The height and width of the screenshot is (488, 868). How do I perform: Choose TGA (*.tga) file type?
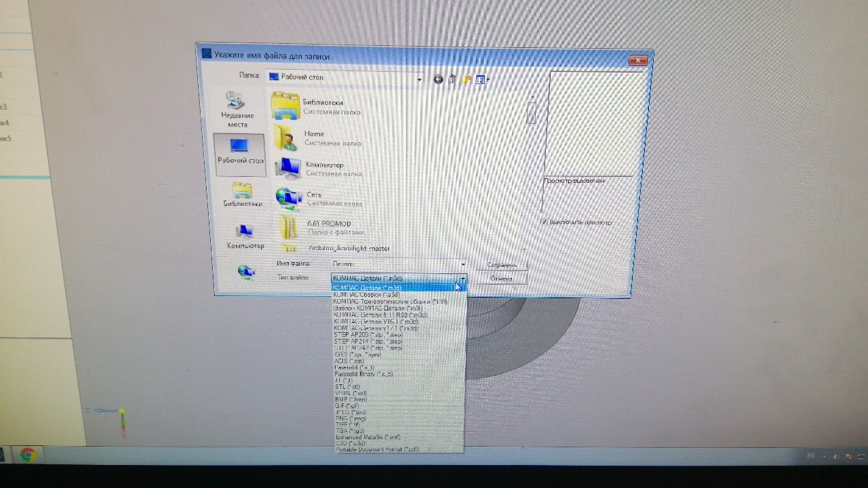pos(399,431)
